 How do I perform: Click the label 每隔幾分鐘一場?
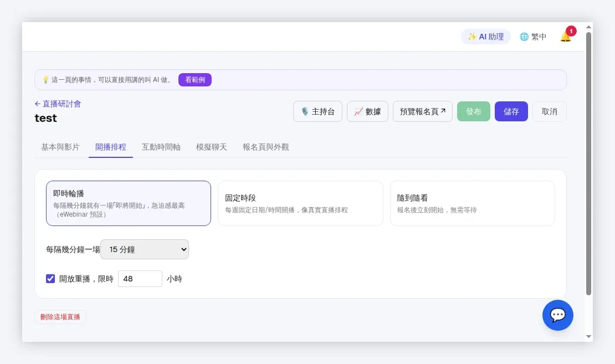[73, 249]
